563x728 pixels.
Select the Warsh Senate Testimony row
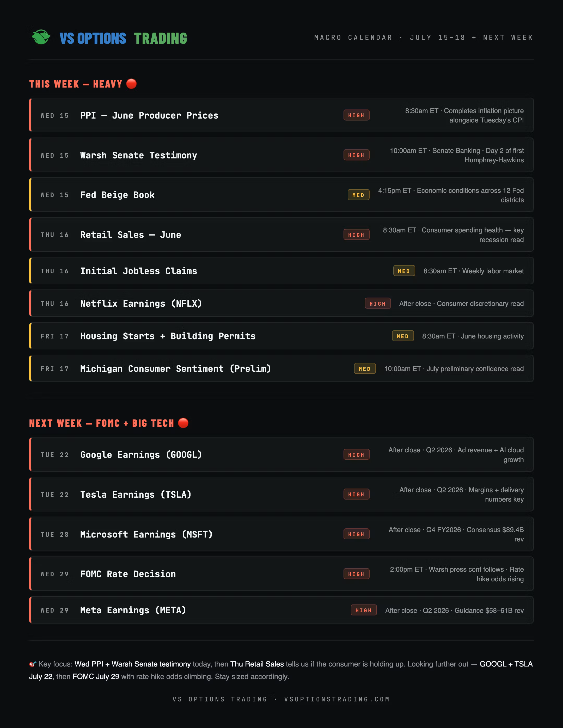[281, 155]
